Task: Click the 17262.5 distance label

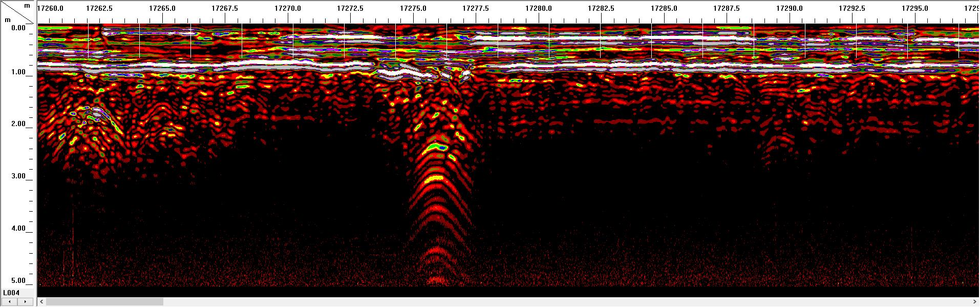Action: point(99,8)
